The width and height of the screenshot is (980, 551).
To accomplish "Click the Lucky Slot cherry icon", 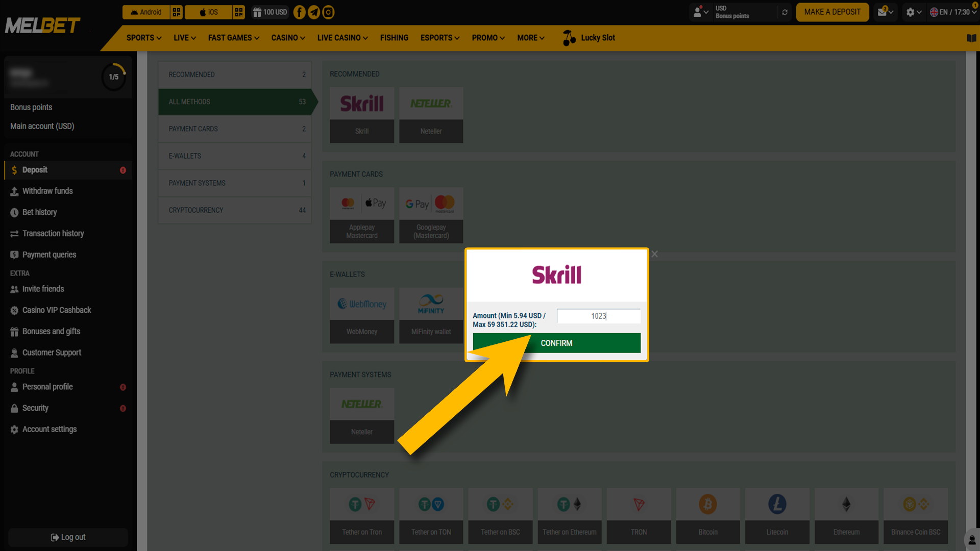I will point(568,37).
